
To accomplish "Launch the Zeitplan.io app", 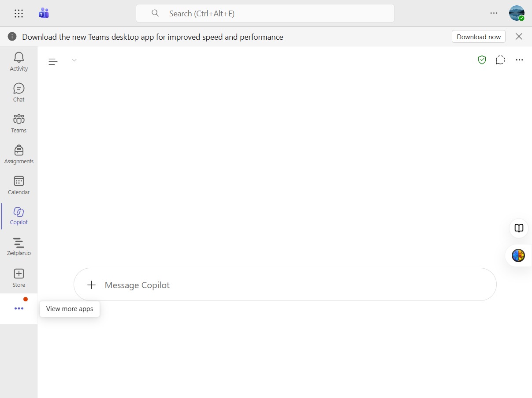I will click(x=19, y=247).
